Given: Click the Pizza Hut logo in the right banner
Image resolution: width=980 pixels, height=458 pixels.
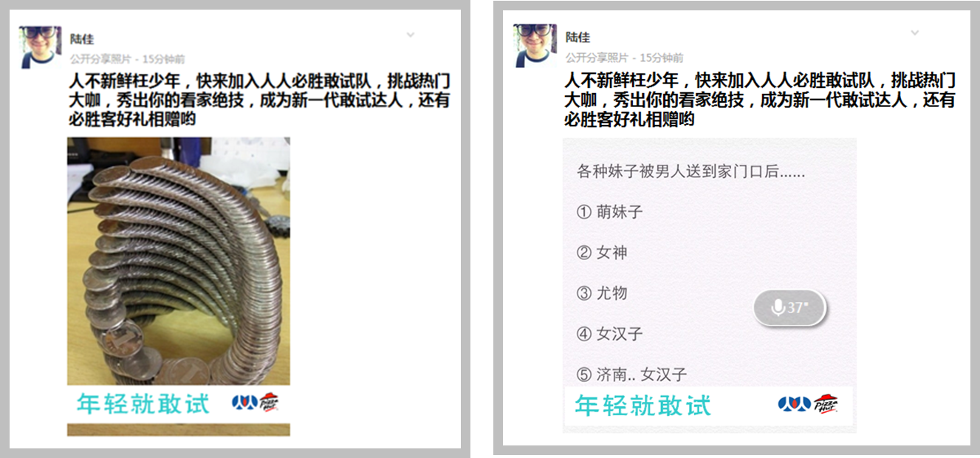Looking at the screenshot, I should pyautogui.click(x=826, y=404).
